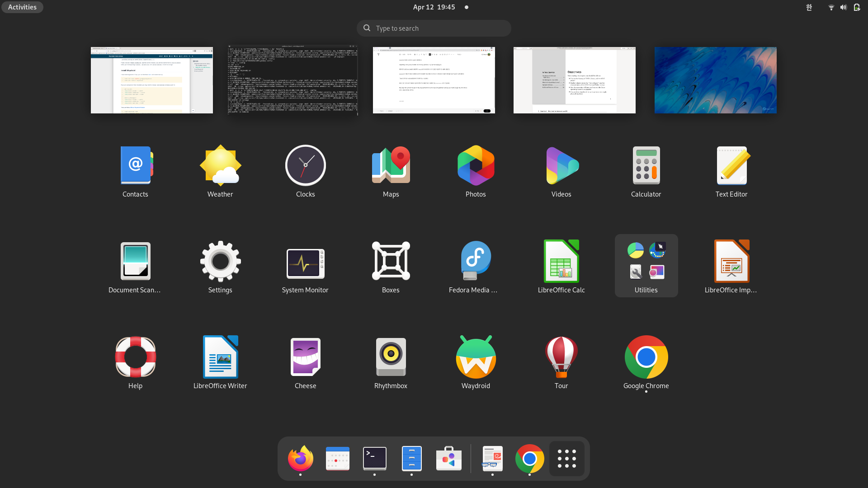Switch to Chrome from the dock
The height and width of the screenshot is (488, 868).
(529, 459)
